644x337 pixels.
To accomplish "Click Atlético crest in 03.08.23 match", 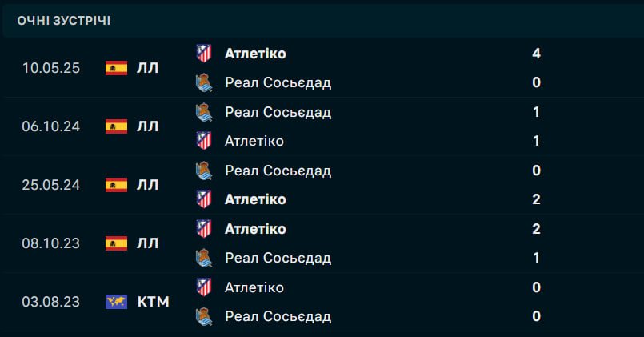I will [204, 287].
